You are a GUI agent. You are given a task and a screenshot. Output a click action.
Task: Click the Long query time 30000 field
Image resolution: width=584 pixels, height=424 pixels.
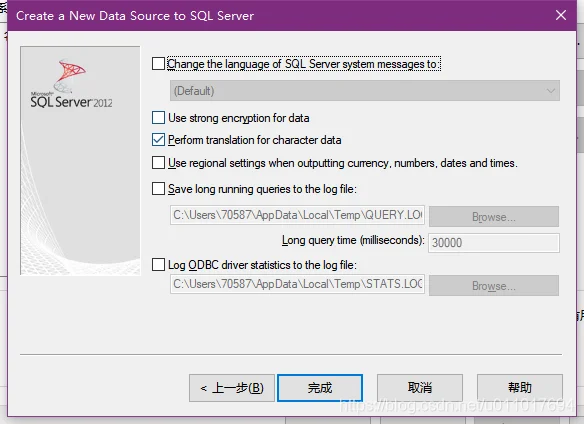(493, 243)
